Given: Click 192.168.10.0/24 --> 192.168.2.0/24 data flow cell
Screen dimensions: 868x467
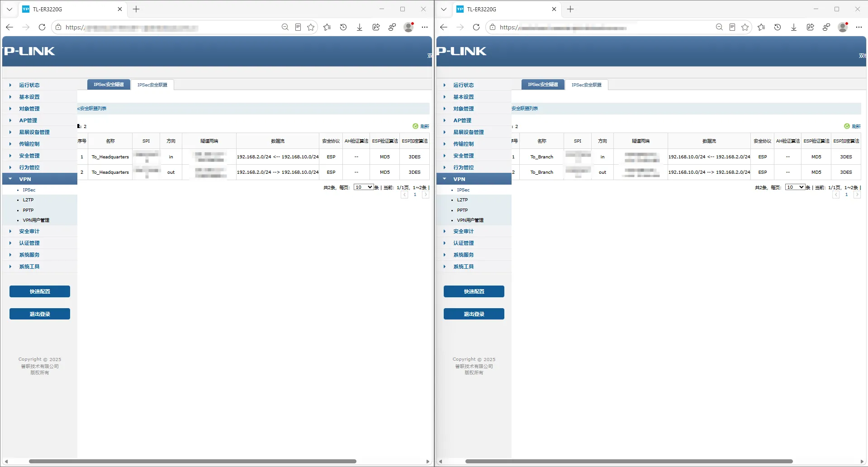Looking at the screenshot, I should [709, 172].
